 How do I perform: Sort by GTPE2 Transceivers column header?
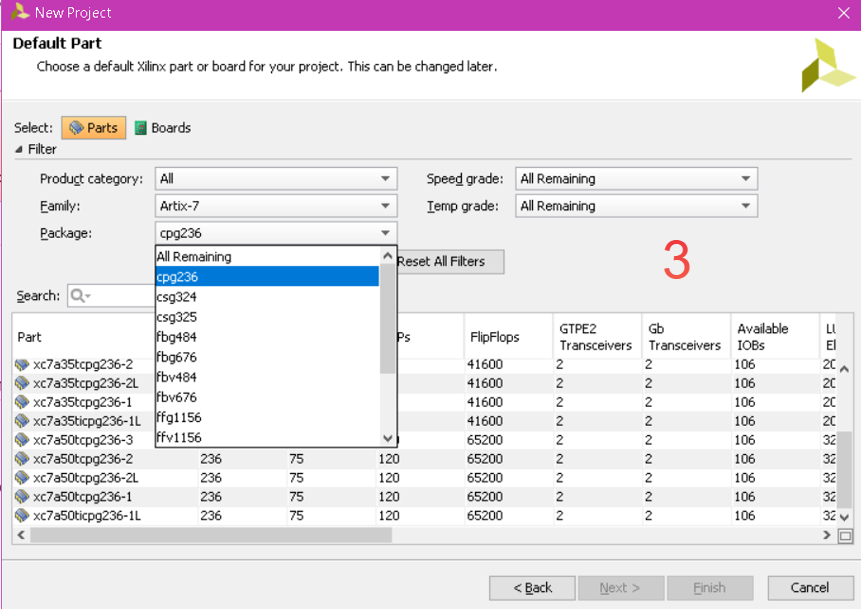pos(597,337)
